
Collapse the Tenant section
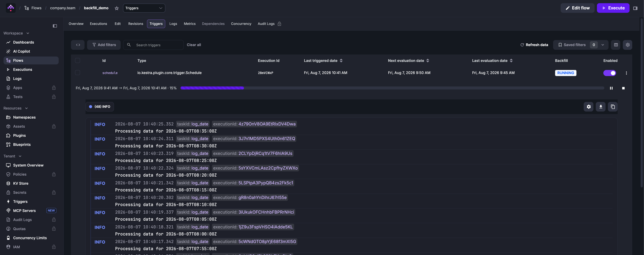[x=12, y=156]
